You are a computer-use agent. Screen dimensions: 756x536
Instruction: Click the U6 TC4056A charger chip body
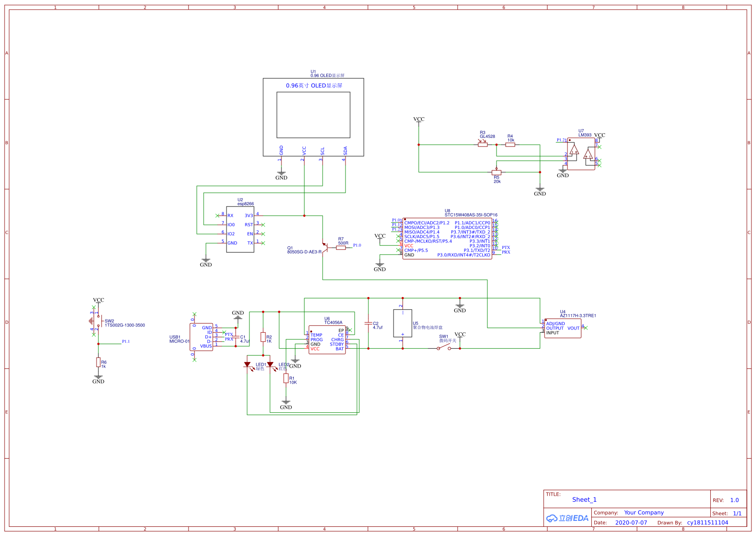click(x=327, y=340)
